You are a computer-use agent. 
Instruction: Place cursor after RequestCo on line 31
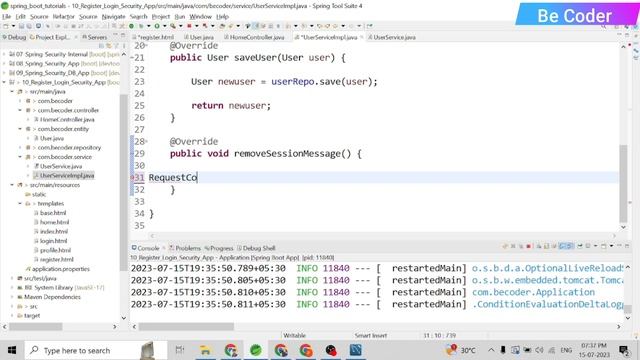tap(198, 178)
